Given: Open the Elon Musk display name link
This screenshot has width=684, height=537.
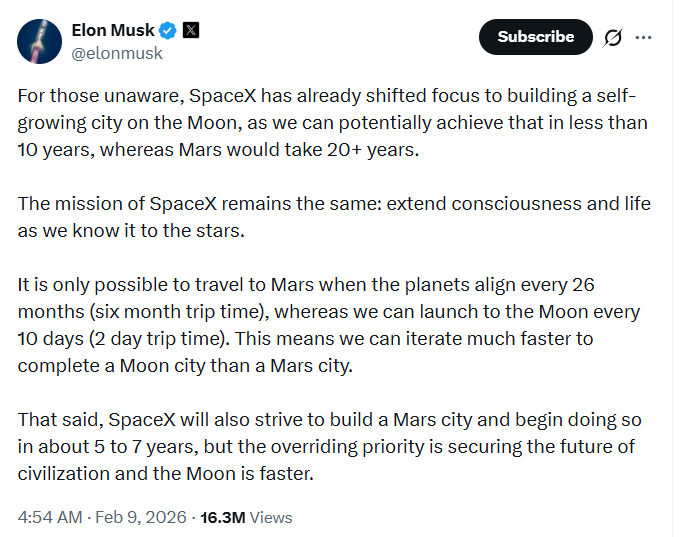Looking at the screenshot, I should click(113, 31).
